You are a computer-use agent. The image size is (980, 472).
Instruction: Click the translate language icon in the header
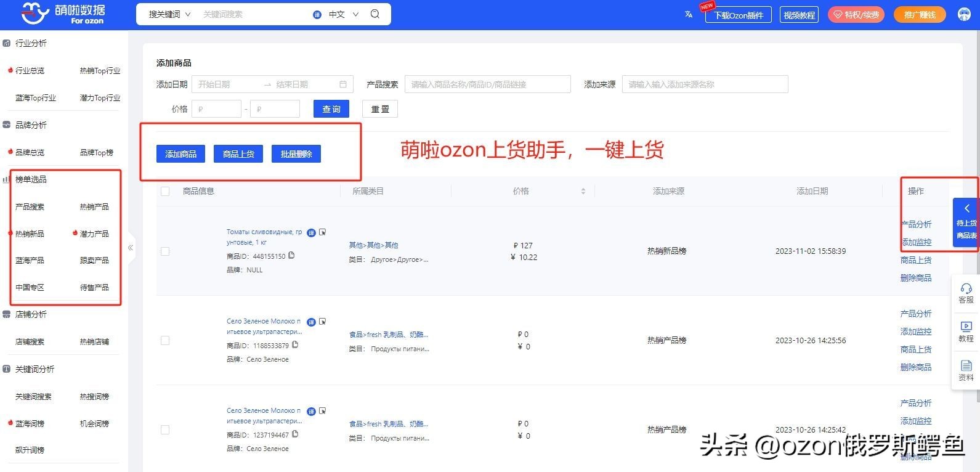(689, 14)
